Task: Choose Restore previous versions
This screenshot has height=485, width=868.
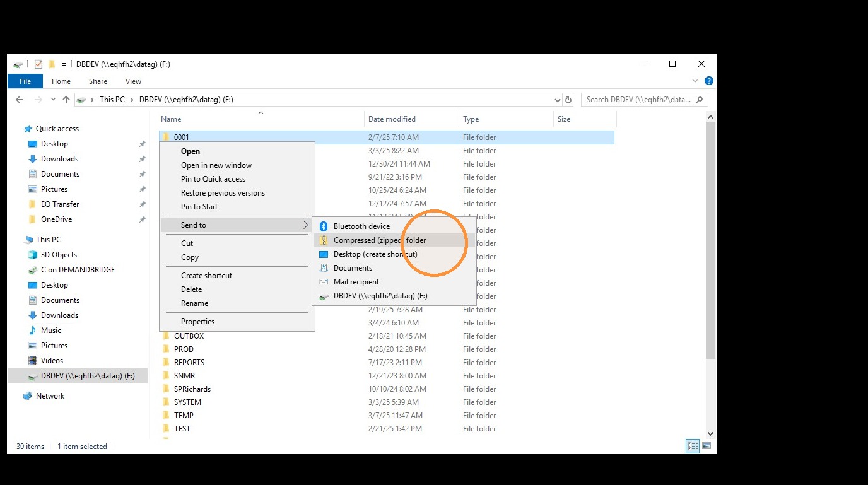Action: click(237, 193)
